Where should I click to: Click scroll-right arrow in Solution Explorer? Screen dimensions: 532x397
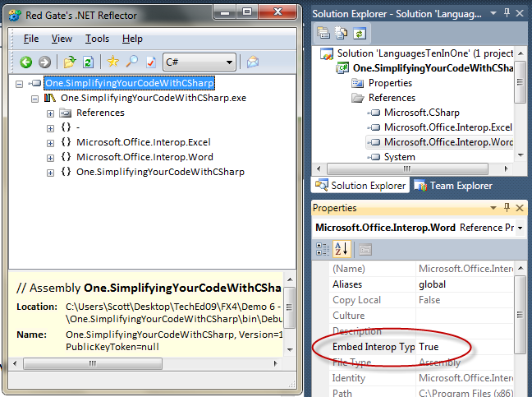pyautogui.click(x=507, y=168)
